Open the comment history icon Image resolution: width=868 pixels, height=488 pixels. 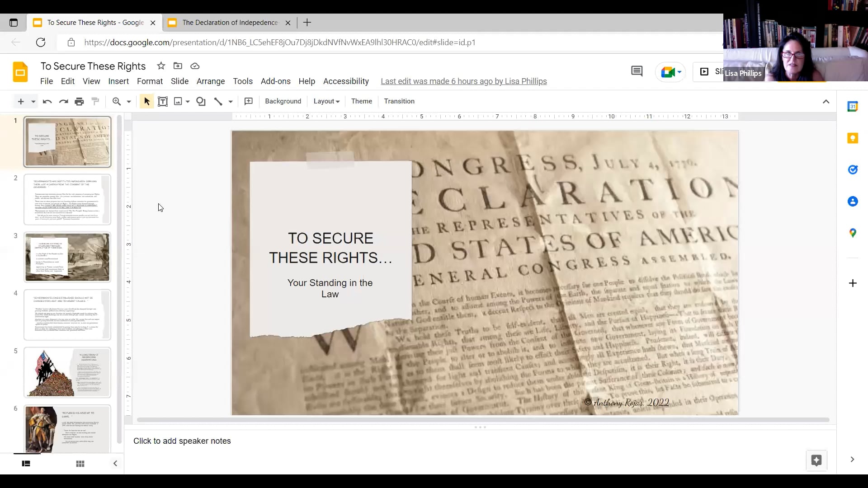[x=637, y=71]
